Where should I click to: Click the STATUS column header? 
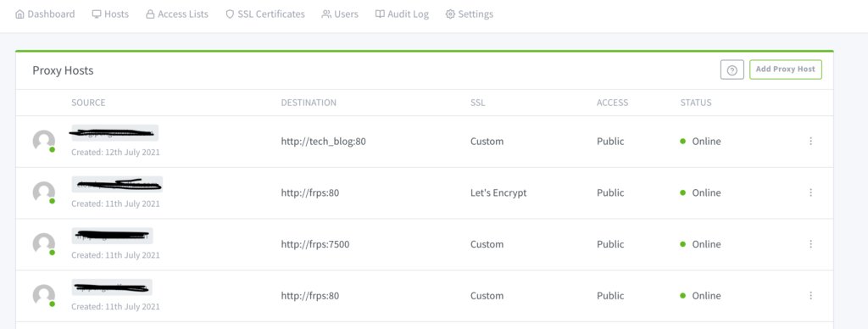[696, 103]
